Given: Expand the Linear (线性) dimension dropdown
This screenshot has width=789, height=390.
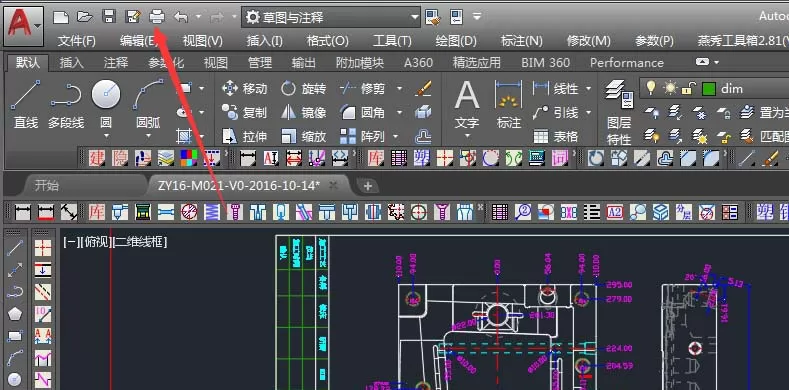Looking at the screenshot, I should click(x=588, y=89).
